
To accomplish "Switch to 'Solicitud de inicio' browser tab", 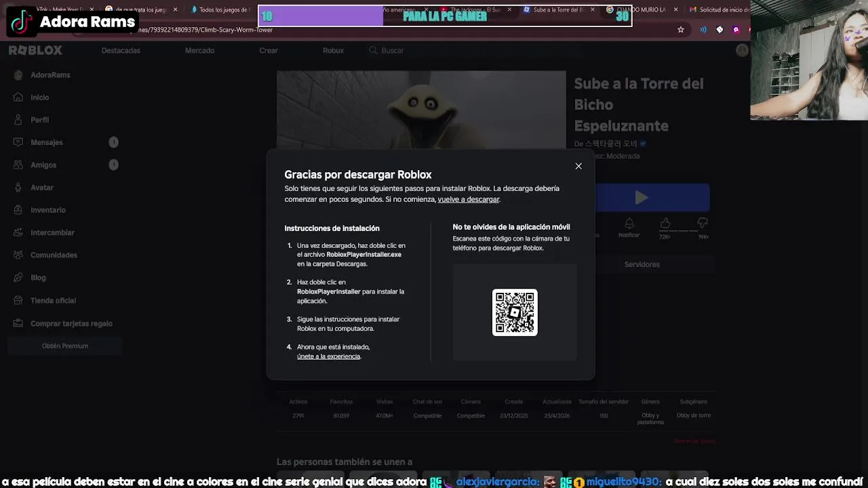I will 719,10.
